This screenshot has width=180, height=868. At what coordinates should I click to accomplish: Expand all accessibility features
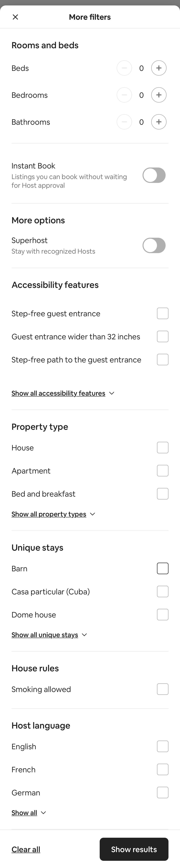(63, 393)
